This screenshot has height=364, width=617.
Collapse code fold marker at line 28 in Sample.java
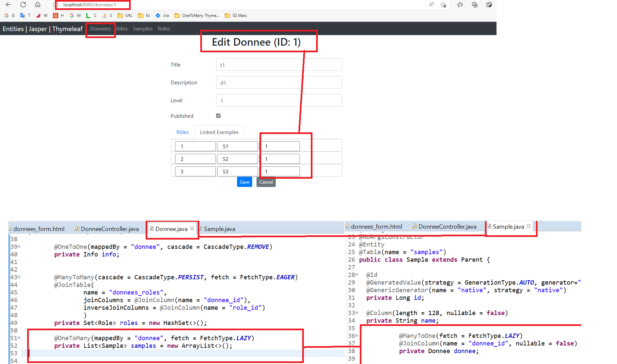pyautogui.click(x=357, y=274)
